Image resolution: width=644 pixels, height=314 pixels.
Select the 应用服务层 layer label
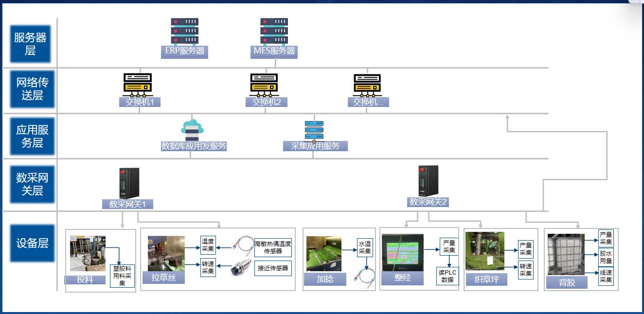coord(30,136)
